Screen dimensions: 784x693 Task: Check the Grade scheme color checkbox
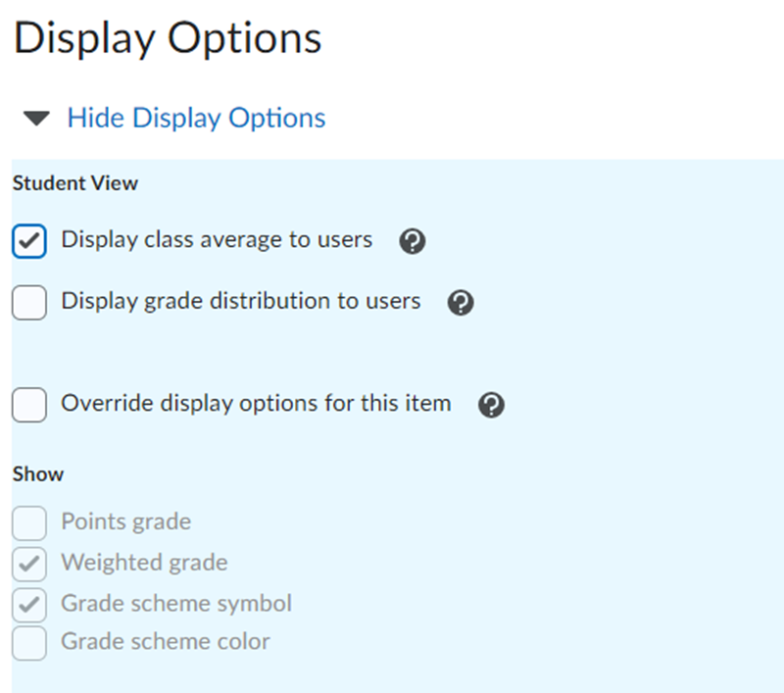coord(29,643)
